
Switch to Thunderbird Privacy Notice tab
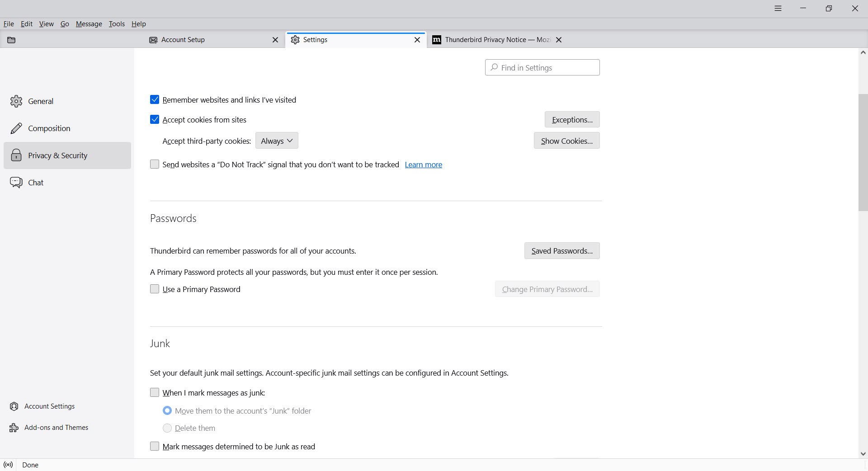[x=493, y=40]
